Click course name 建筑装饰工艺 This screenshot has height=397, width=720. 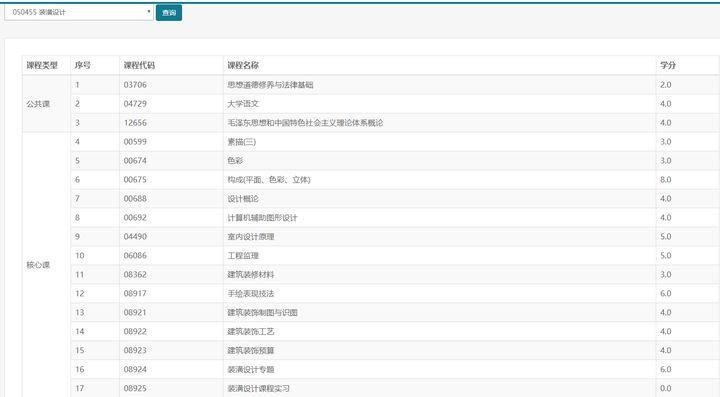251,331
